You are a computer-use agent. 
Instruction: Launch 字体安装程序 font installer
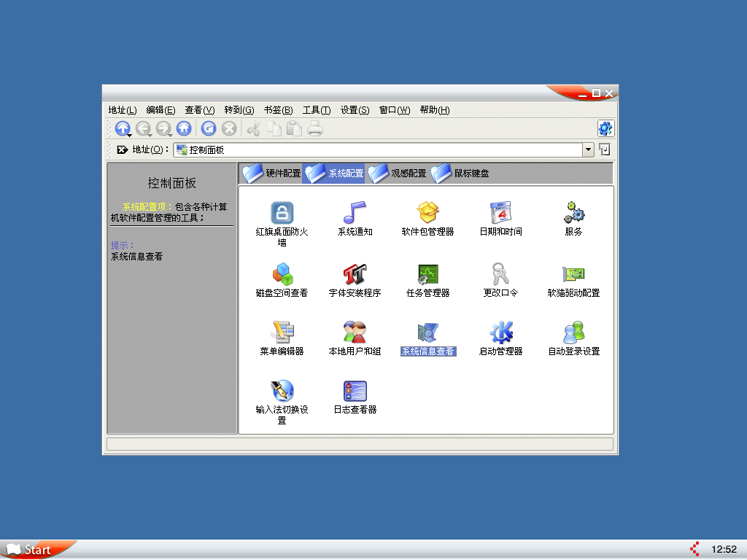coord(355,274)
